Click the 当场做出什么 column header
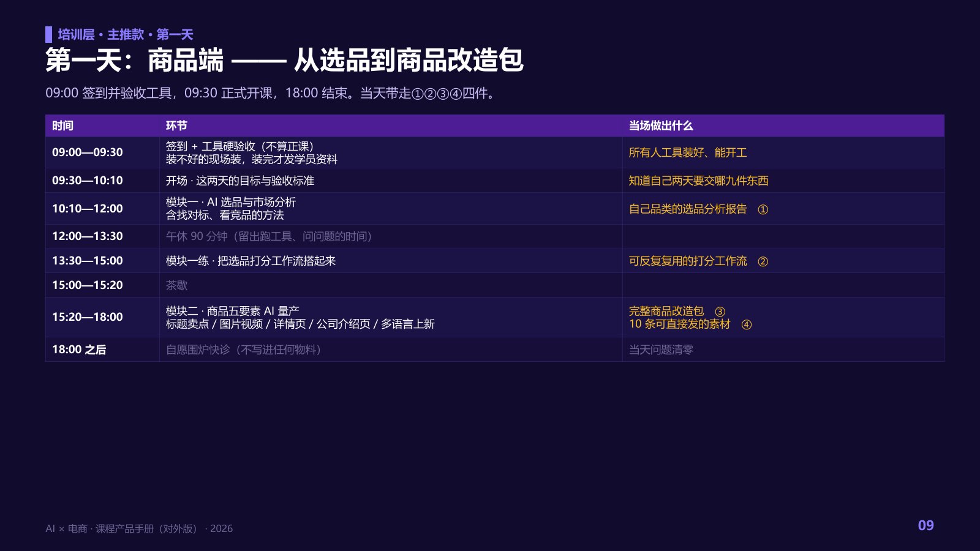Screen dimensions: 980x551 [x=783, y=126]
